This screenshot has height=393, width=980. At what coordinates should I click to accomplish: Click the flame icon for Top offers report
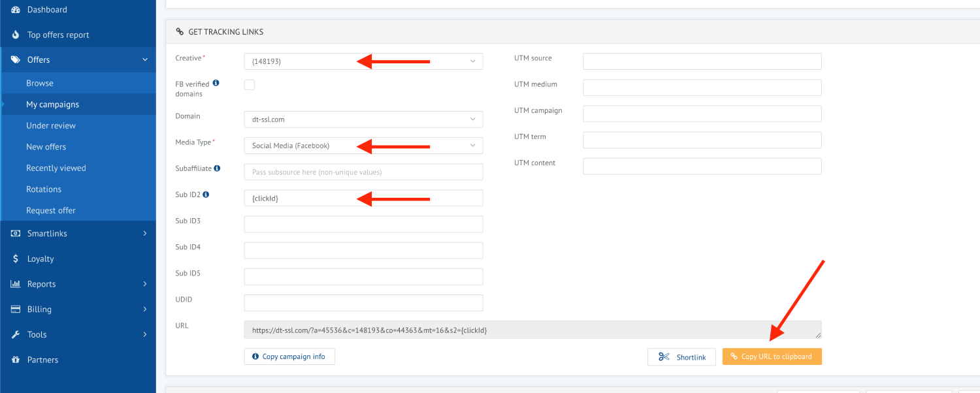pyautogui.click(x=16, y=35)
